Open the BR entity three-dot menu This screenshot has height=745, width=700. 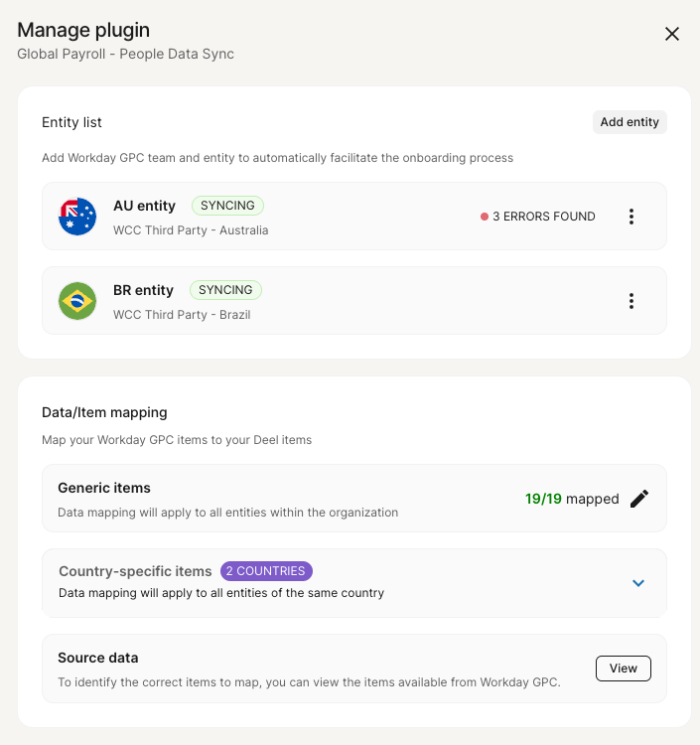(x=631, y=301)
